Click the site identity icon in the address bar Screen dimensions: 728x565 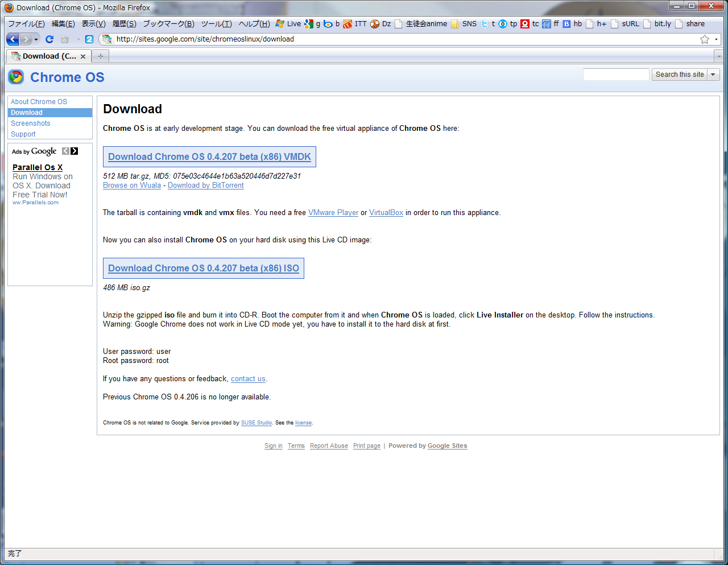coord(107,39)
